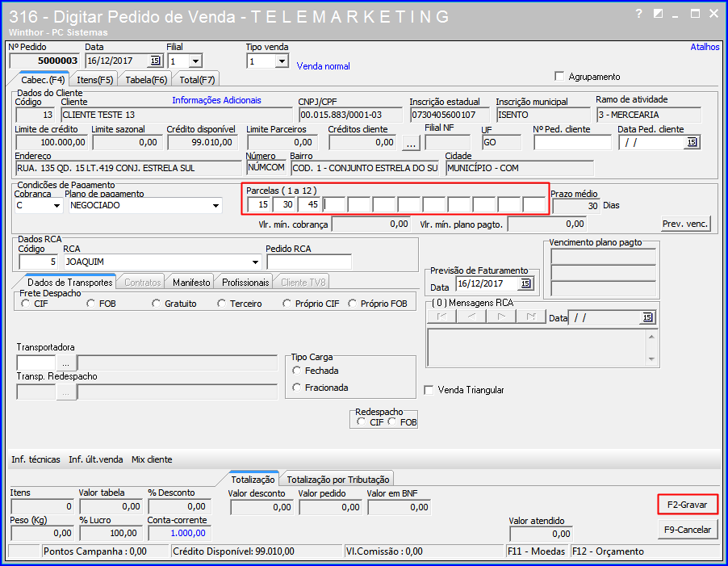Go to previous RCA message
The image size is (728, 566).
471,317
